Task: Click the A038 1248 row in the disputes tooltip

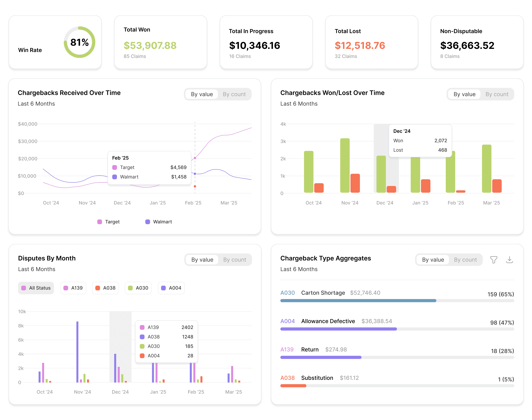Action: pyautogui.click(x=166, y=337)
